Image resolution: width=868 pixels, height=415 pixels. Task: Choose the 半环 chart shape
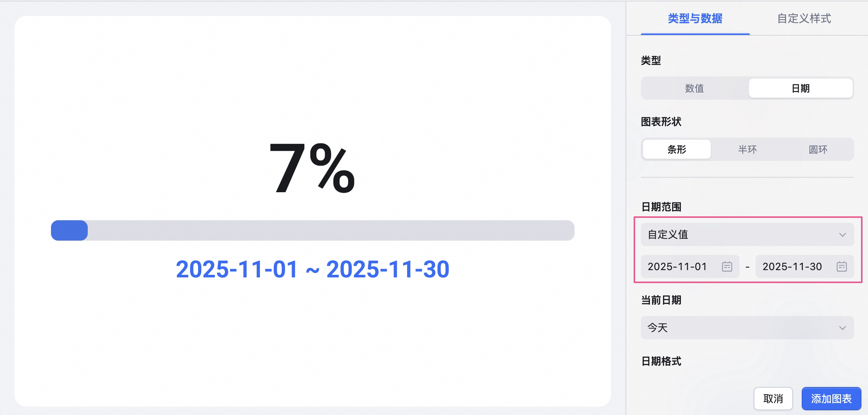[747, 149]
